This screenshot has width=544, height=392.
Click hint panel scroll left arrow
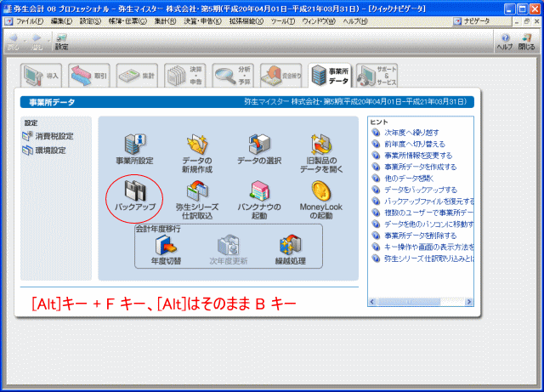coord(372,302)
